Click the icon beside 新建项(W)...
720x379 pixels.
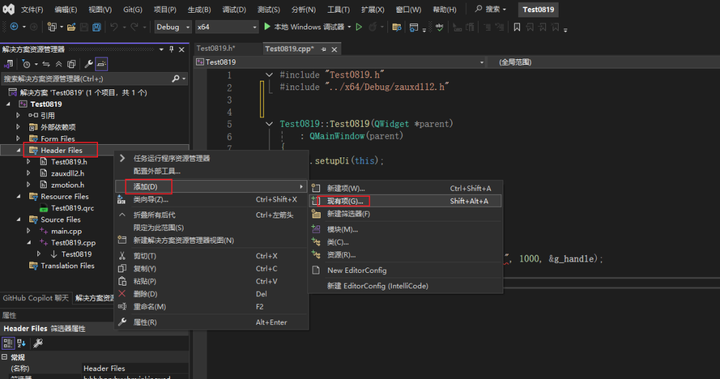pyautogui.click(x=316, y=188)
